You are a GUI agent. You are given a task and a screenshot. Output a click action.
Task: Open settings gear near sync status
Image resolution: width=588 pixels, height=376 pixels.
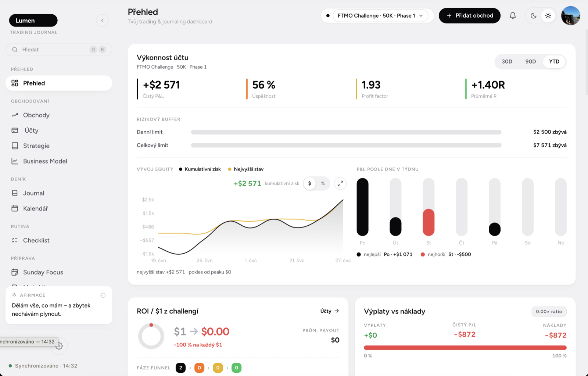click(x=59, y=346)
